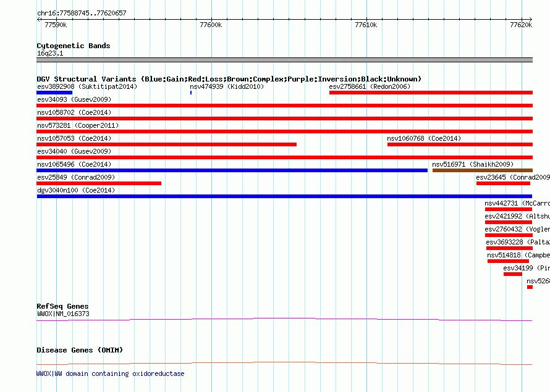
Task: Open the esv34199 variant label
Action: tap(527, 268)
